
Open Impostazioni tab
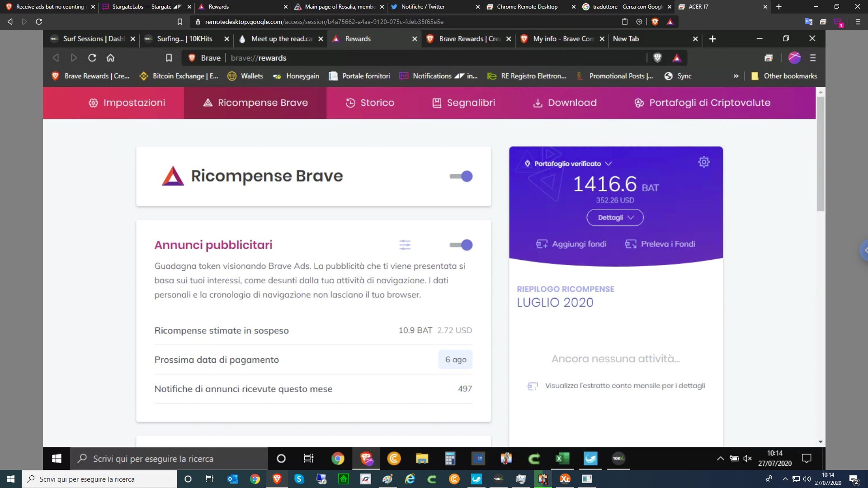click(x=127, y=103)
